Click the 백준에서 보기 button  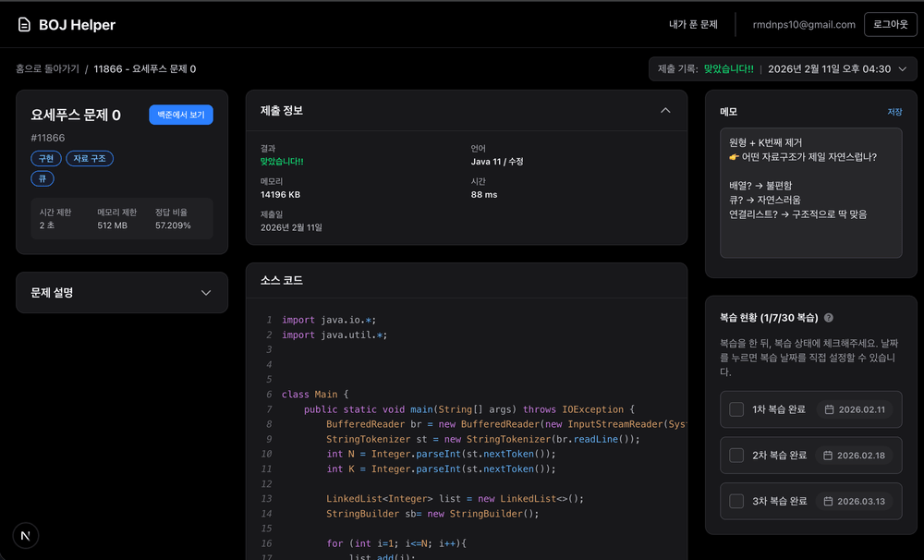click(181, 115)
